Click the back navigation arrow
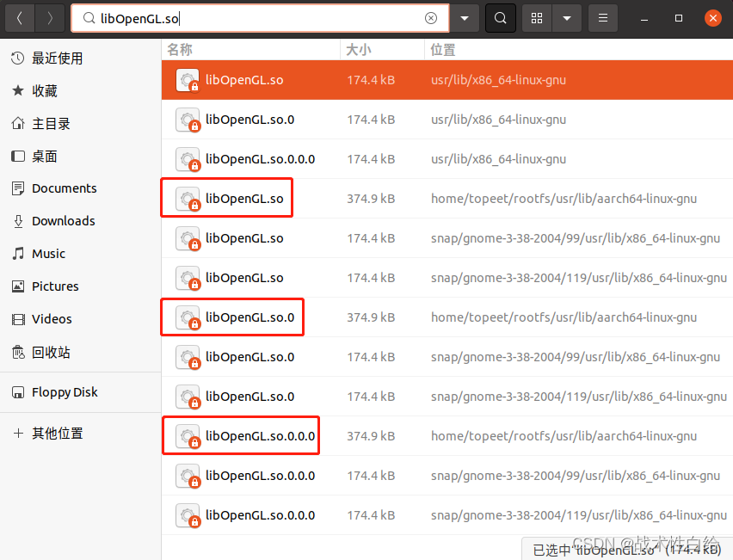The image size is (733, 560). coord(19,17)
